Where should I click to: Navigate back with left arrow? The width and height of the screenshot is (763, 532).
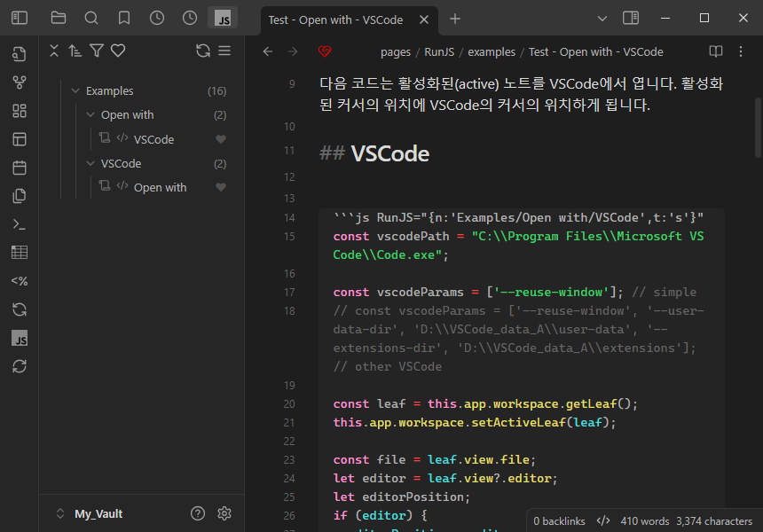pos(268,51)
